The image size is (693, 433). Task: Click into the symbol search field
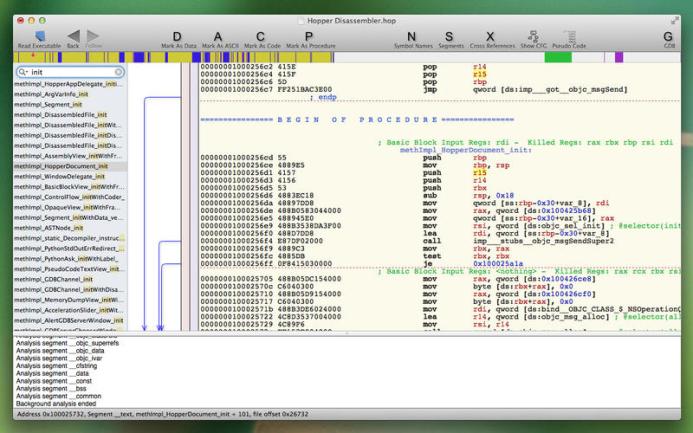pos(71,72)
